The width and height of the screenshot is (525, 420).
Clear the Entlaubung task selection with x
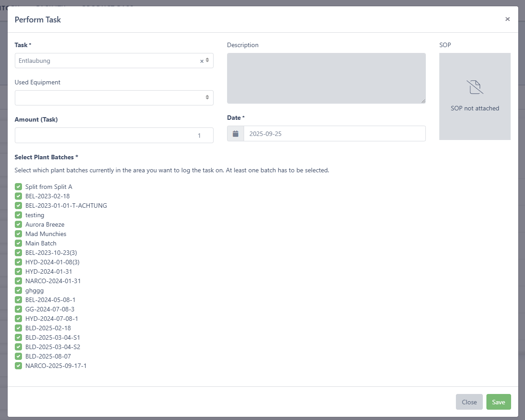click(x=201, y=61)
